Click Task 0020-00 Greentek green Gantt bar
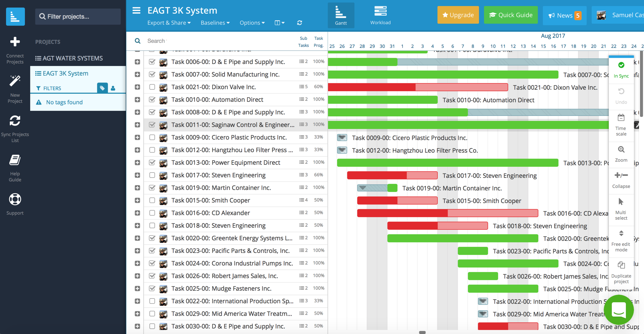The width and height of the screenshot is (644, 334). 463,238
